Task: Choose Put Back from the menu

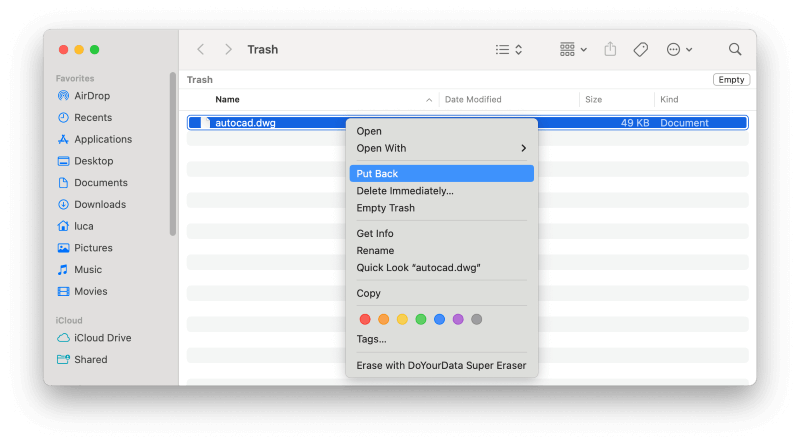Action: tap(442, 174)
